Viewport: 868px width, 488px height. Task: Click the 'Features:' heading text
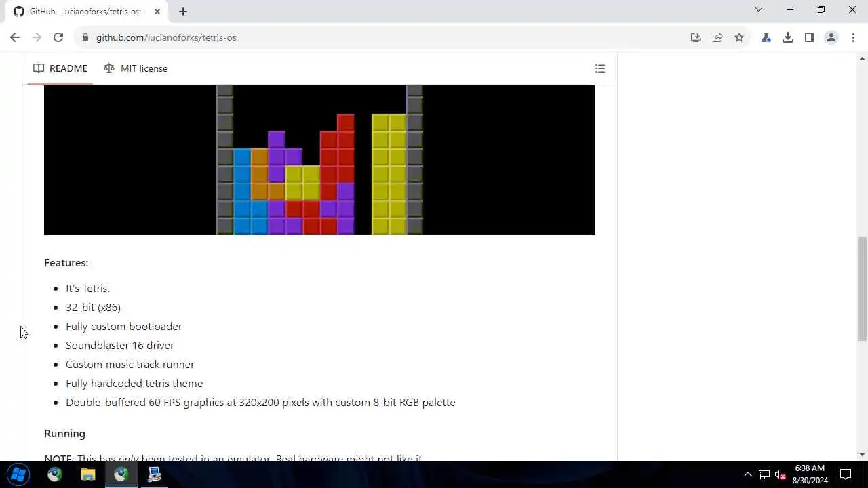66,263
